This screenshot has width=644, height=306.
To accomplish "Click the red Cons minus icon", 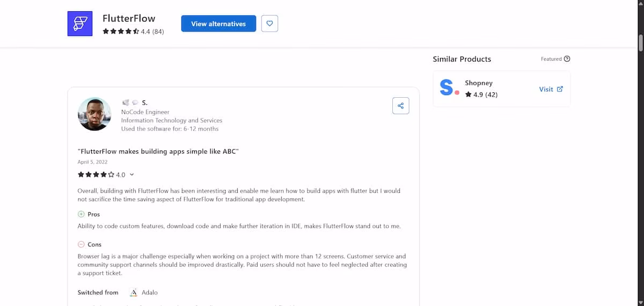I will (x=81, y=244).
